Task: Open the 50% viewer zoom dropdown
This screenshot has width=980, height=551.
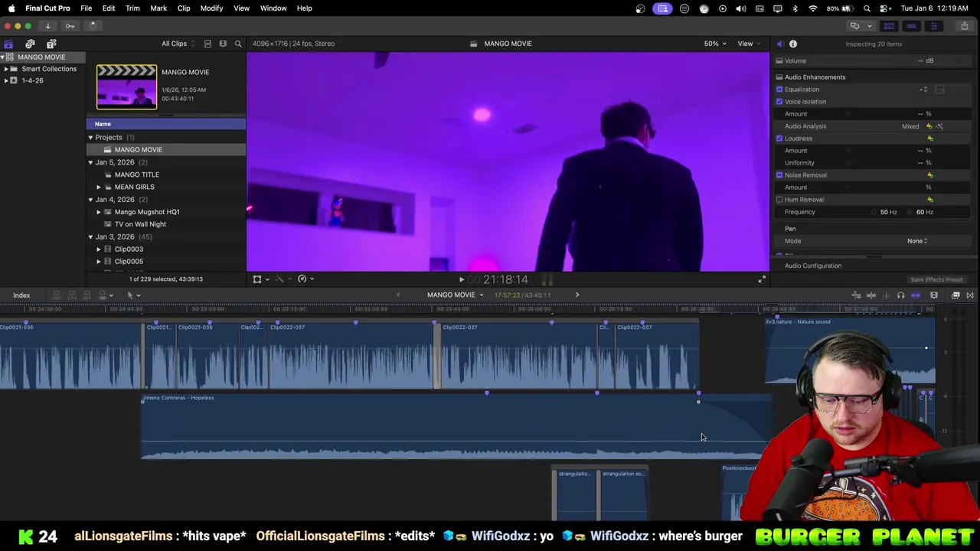Action: click(x=715, y=44)
